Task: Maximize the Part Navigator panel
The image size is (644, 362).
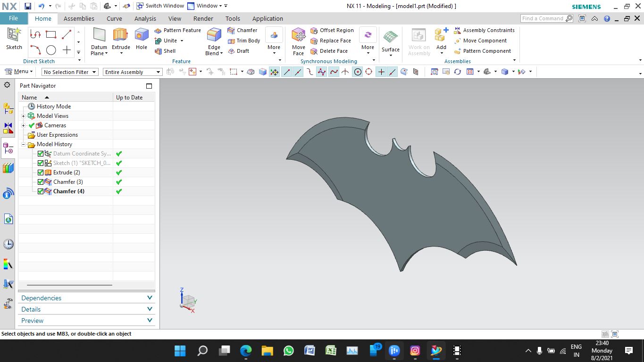Action: [x=149, y=86]
